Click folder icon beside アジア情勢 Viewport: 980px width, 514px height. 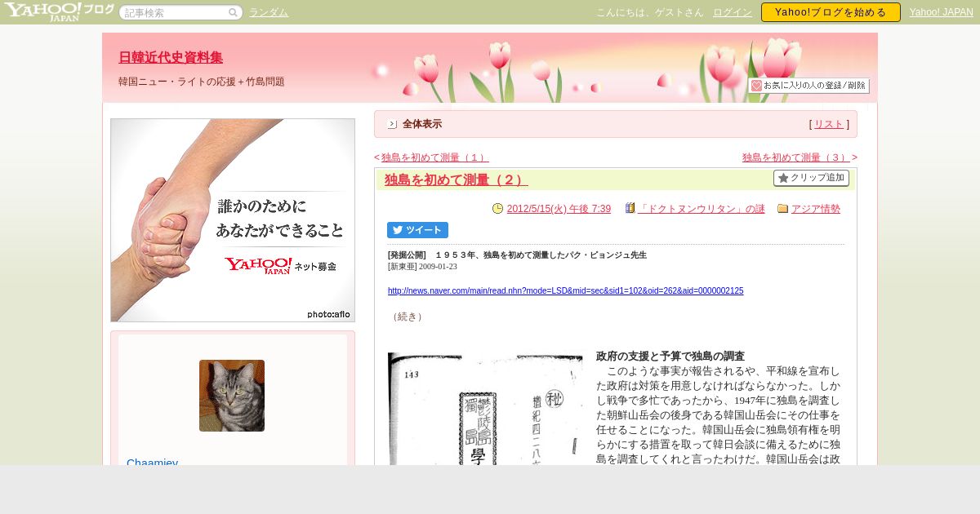783,209
